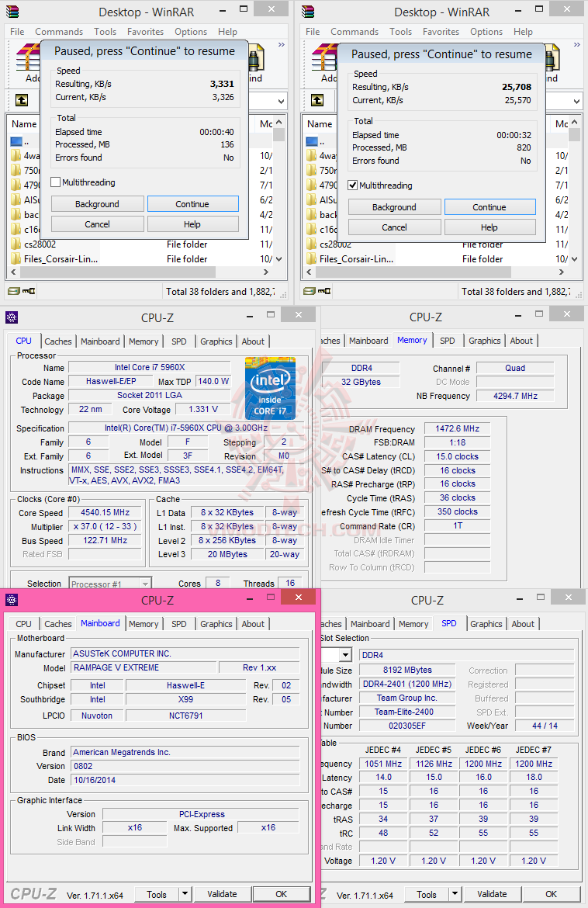Screen dimensions: 588x908
Task: Open the Tools dropdown arrow in the SPD CPU-Z
Action: point(455,894)
